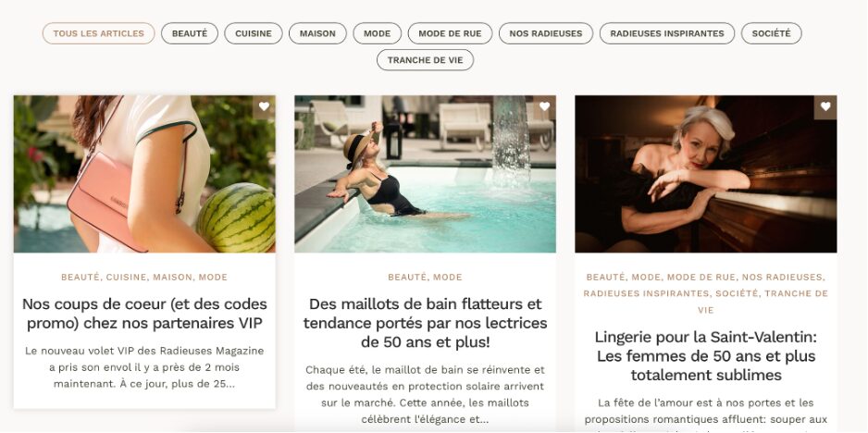This screenshot has width=868, height=433.
Task: Choose the Cuisine category pill
Action: tap(254, 33)
